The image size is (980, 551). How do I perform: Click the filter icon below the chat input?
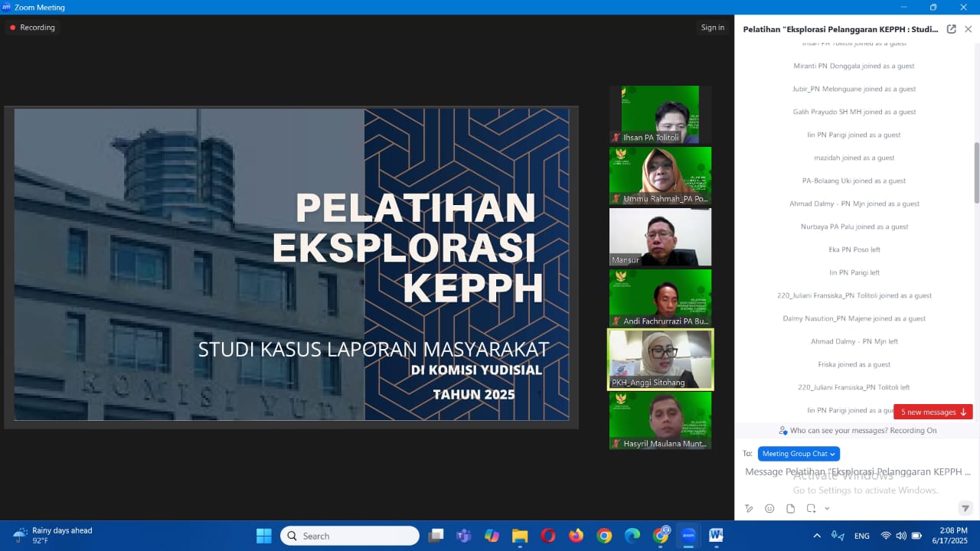(966, 508)
